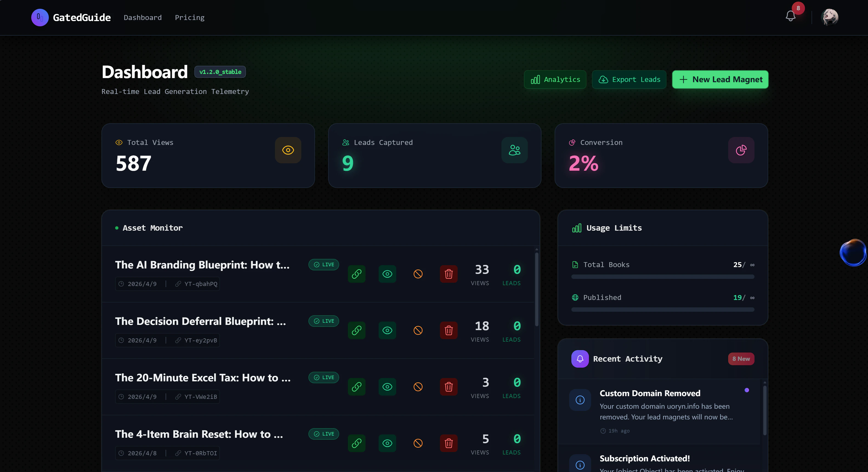
Task: Click the floating blue orb widget
Action: tap(853, 253)
